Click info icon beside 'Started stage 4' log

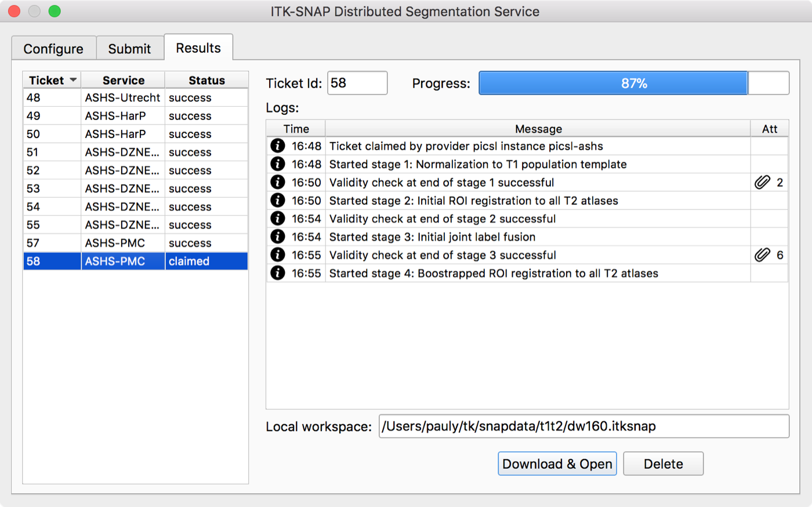[278, 273]
